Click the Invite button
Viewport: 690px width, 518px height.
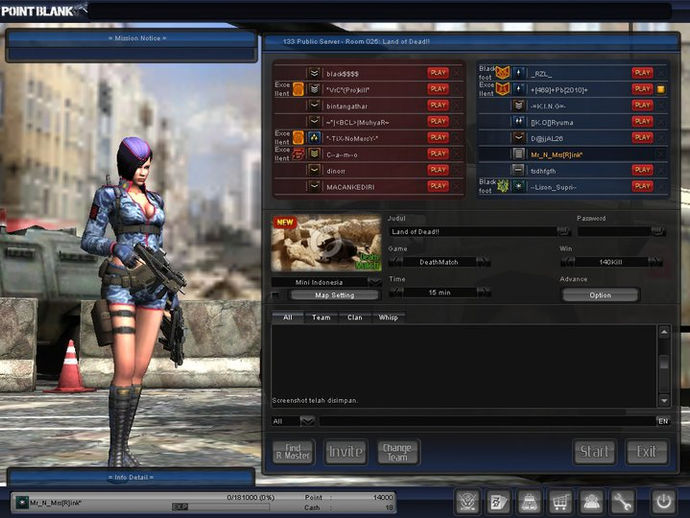(346, 452)
